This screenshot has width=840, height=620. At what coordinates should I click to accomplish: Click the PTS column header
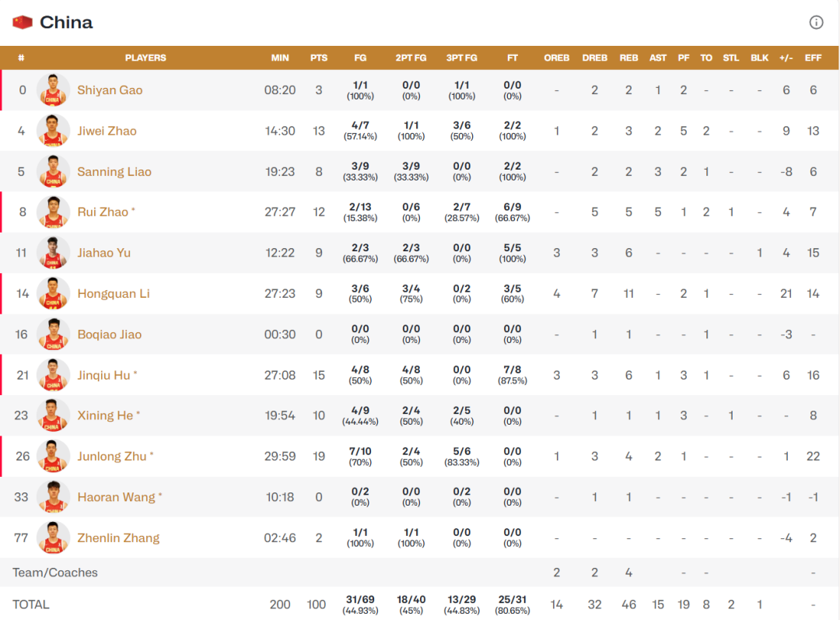click(319, 58)
